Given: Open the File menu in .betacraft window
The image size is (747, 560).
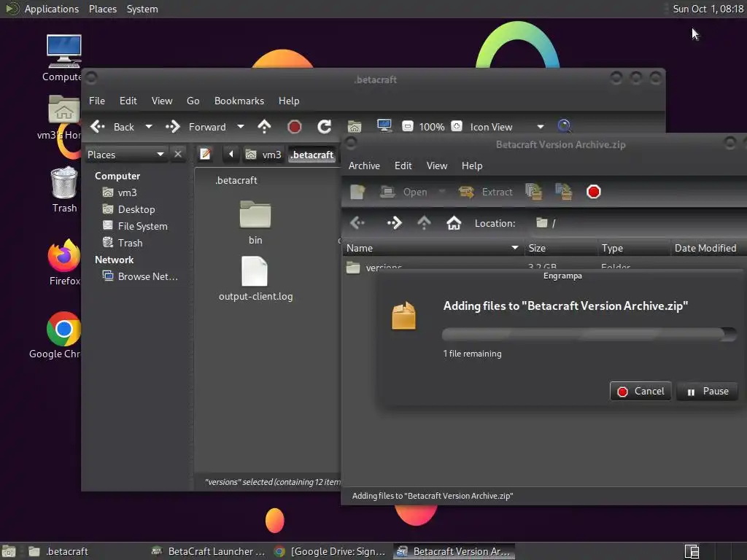Looking at the screenshot, I should tap(97, 101).
